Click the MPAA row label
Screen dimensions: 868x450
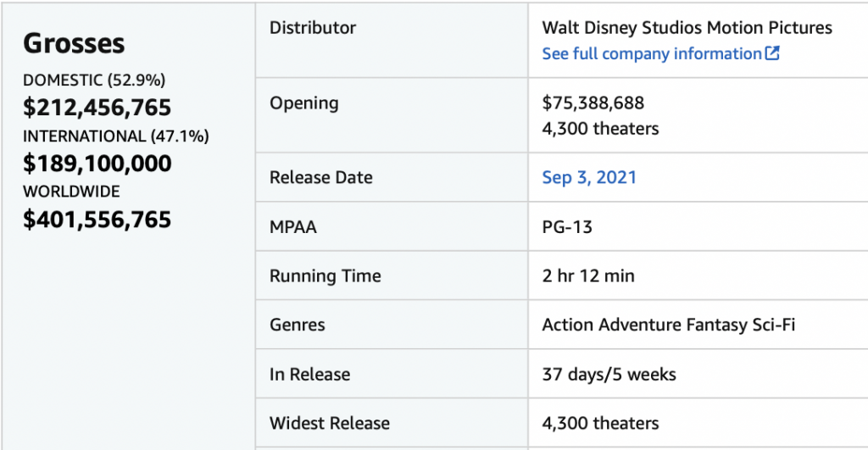292,227
